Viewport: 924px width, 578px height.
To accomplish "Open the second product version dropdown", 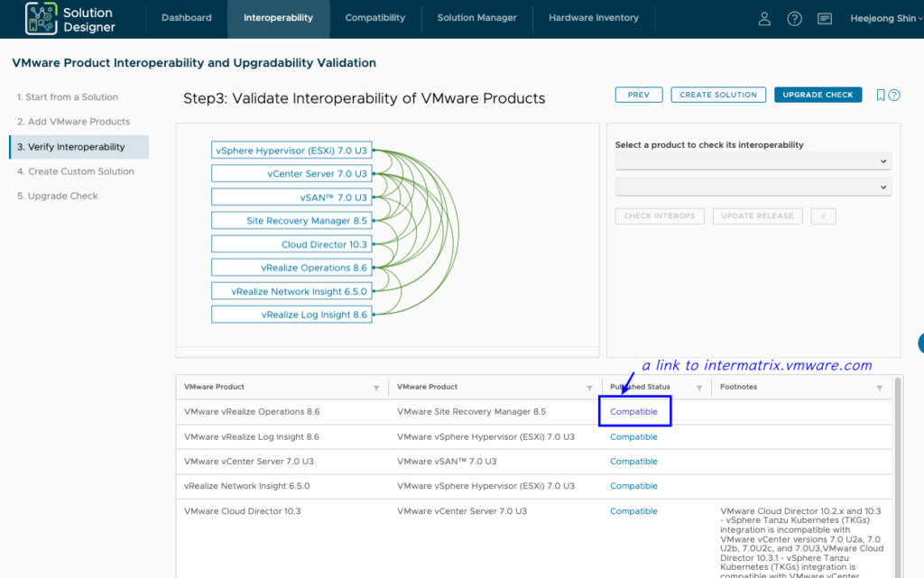I will point(753,187).
